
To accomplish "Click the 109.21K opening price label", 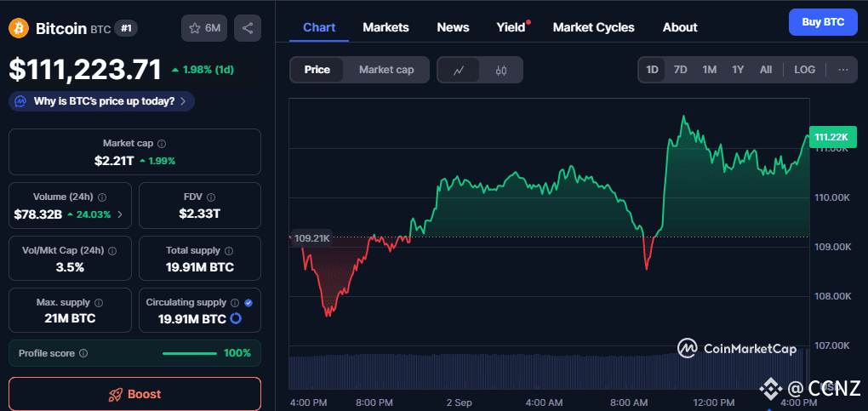I will (311, 239).
